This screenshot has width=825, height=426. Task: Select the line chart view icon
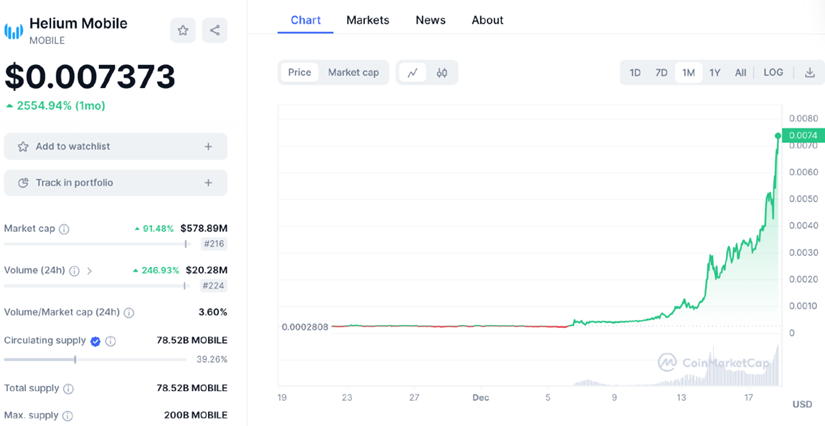(x=412, y=73)
